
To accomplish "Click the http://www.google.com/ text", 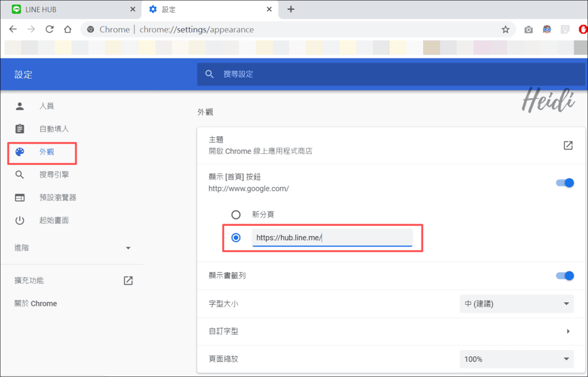I will pos(249,188).
